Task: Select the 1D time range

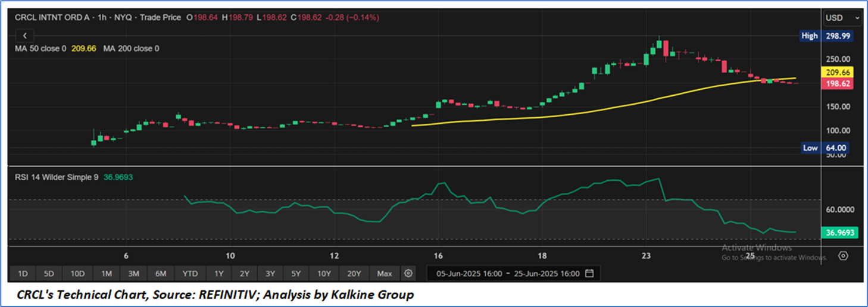Action: coord(23,274)
